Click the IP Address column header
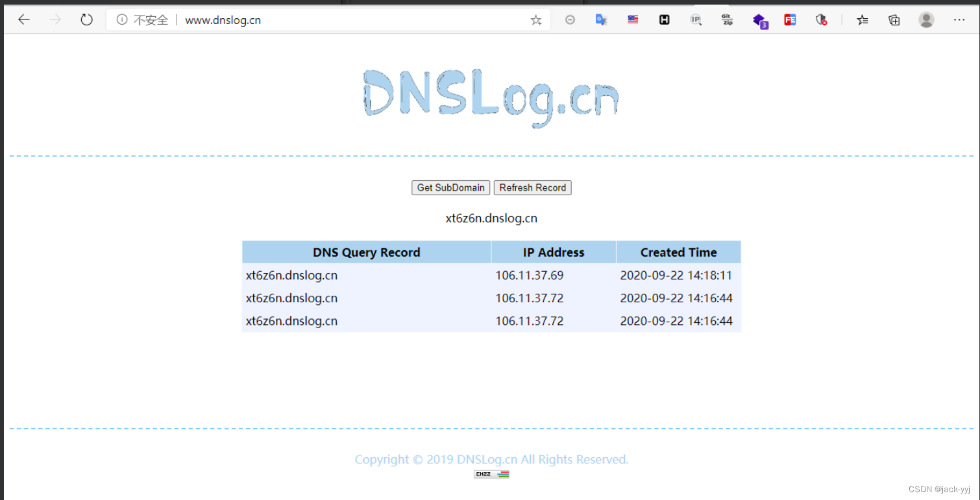This screenshot has height=500, width=980. click(554, 252)
